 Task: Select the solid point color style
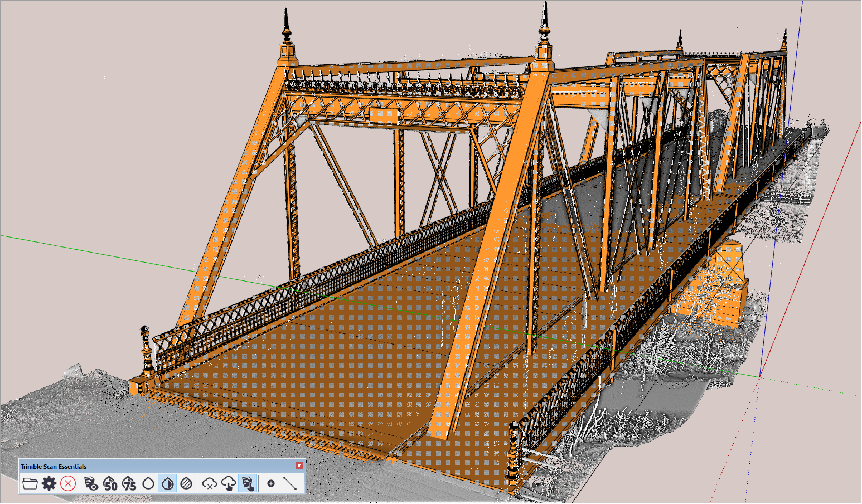click(x=148, y=484)
